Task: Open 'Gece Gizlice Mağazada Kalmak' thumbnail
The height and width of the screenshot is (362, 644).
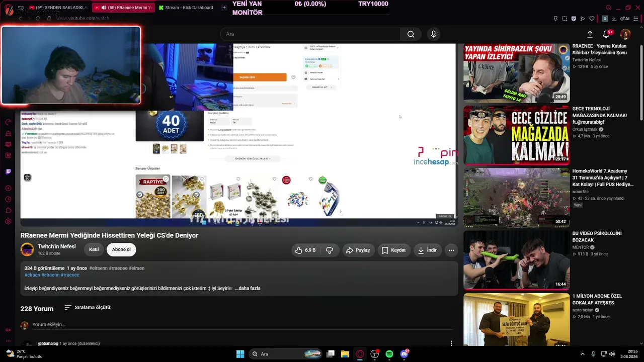Action: click(x=516, y=135)
